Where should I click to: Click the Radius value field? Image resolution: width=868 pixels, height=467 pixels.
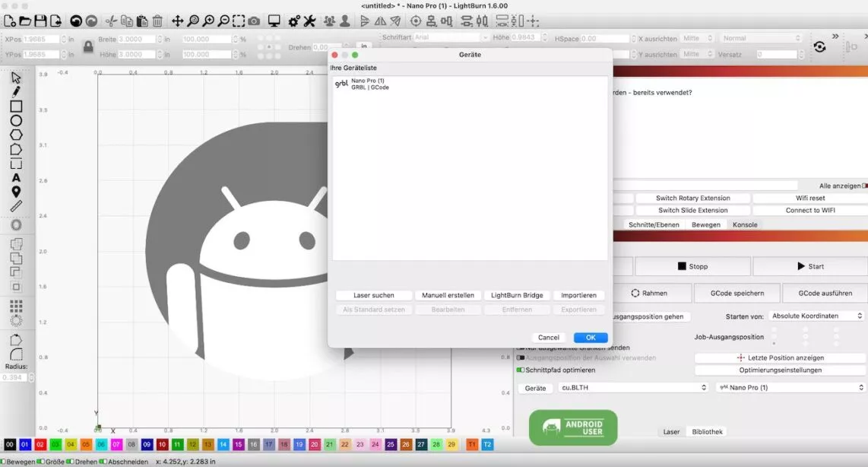[x=14, y=377]
